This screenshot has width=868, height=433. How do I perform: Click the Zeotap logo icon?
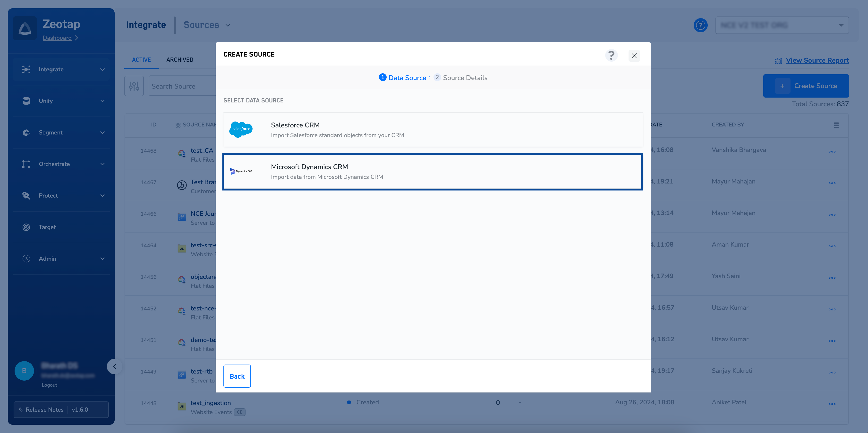[x=25, y=28]
